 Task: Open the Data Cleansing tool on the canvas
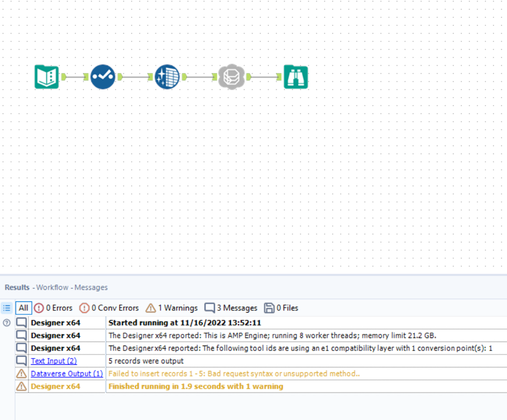[x=167, y=77]
